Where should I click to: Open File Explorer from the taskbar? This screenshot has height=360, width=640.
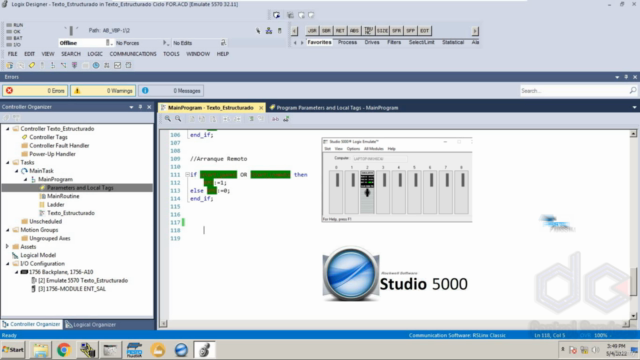tap(40, 350)
